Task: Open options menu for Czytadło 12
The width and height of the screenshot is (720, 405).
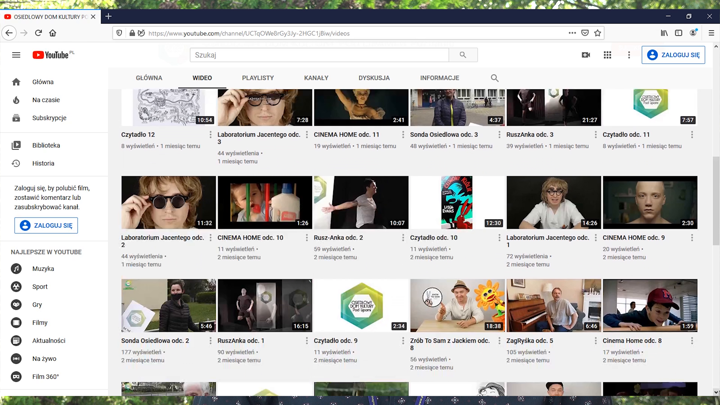Action: [211, 135]
